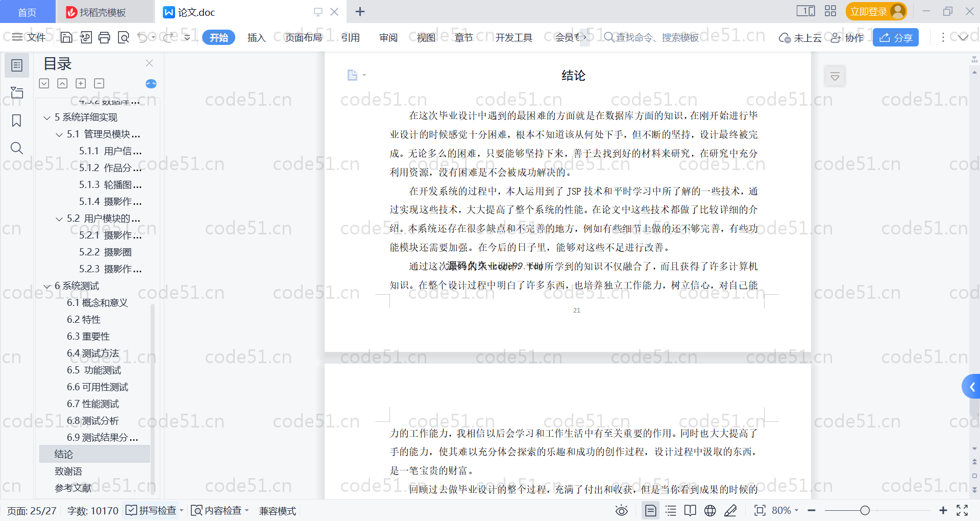Expand ribbon collapse chevron at top right

point(963,37)
